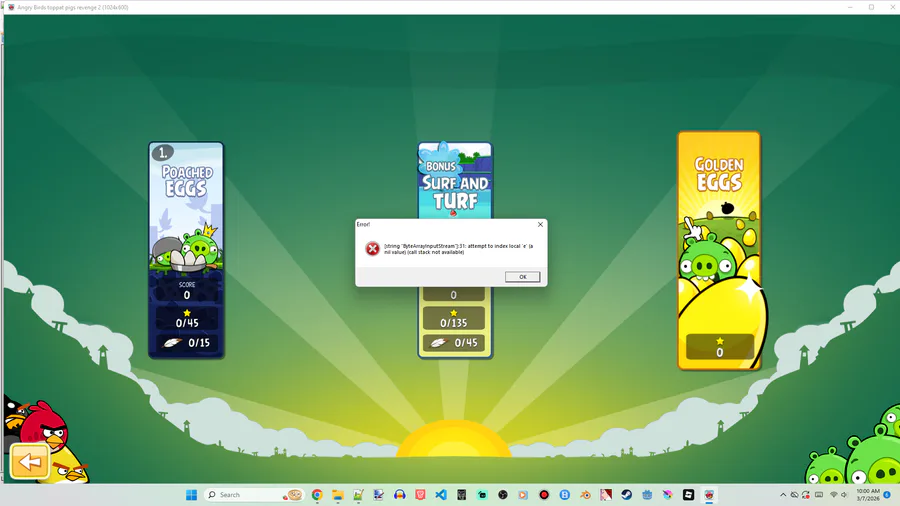Open Google Chrome from the taskbar

pos(317,495)
